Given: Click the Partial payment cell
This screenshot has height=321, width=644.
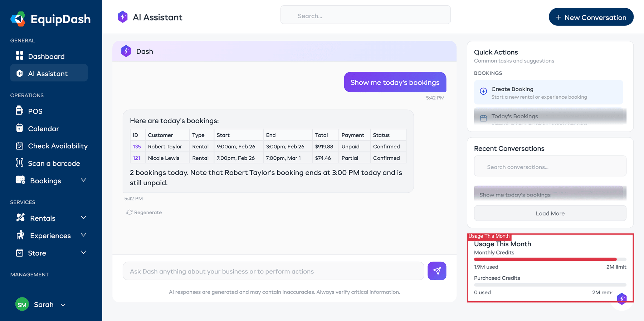Looking at the screenshot, I should point(354,158).
